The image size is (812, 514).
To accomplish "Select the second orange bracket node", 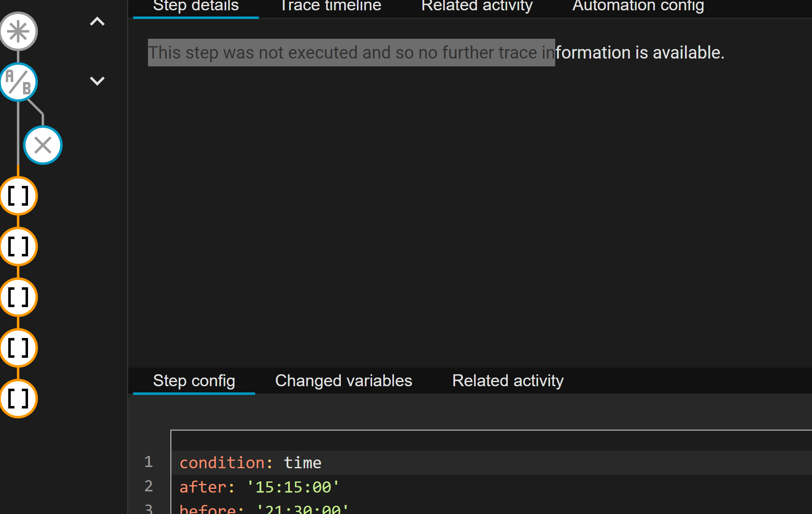I will 19,246.
